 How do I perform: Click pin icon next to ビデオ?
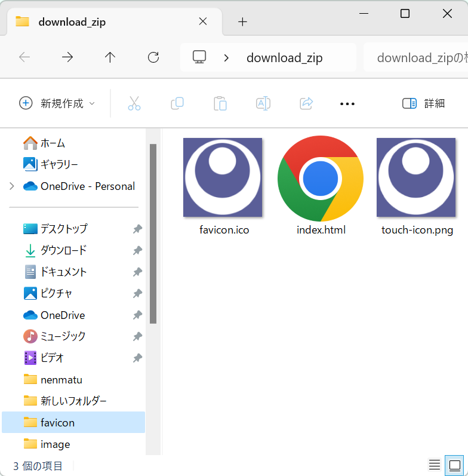click(137, 358)
